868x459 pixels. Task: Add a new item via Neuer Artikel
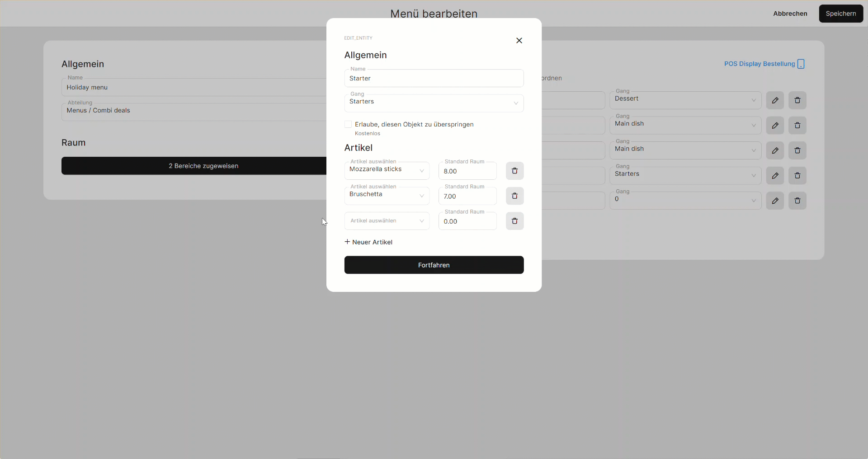pos(368,242)
